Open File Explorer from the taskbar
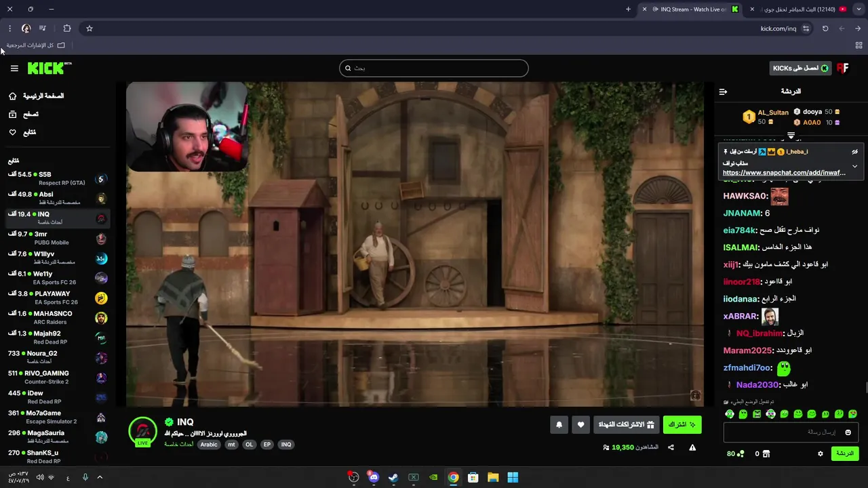Image resolution: width=868 pixels, height=488 pixels. [x=493, y=477]
